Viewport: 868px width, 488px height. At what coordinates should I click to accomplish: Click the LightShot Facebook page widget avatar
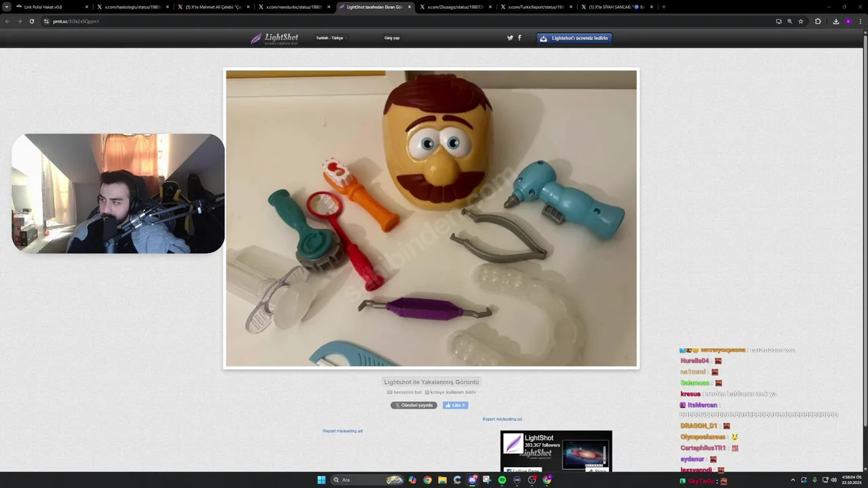pos(513,443)
